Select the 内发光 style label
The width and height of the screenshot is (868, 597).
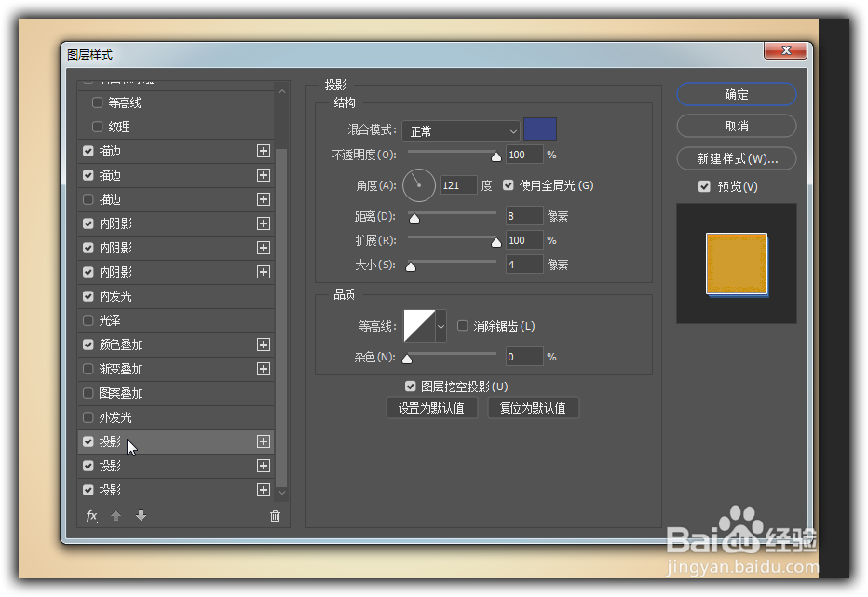(115, 296)
